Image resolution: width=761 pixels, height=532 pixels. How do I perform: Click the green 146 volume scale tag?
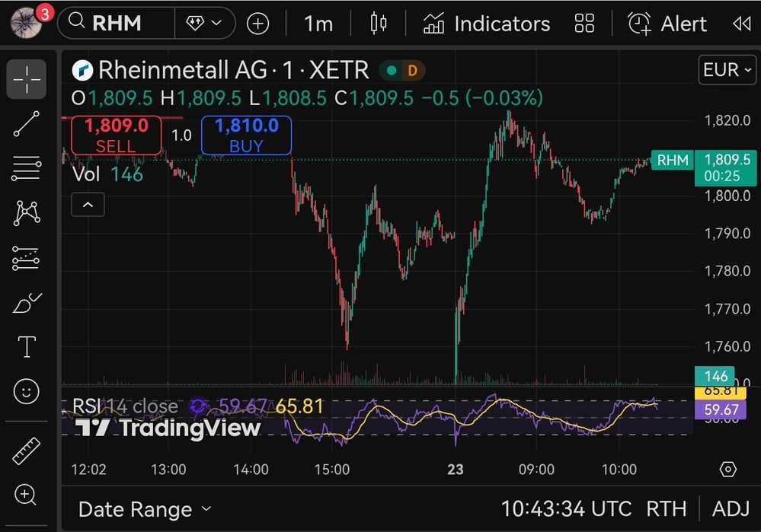click(x=716, y=376)
